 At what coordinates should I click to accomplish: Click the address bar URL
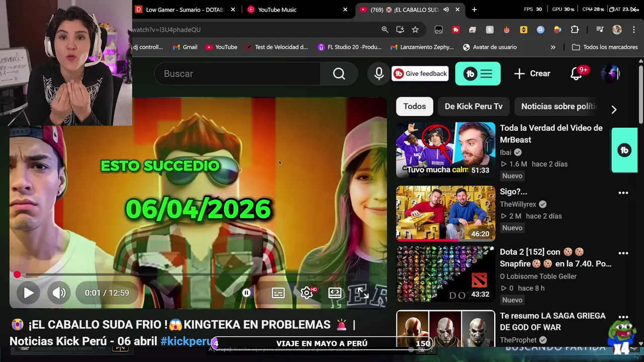coord(166,30)
